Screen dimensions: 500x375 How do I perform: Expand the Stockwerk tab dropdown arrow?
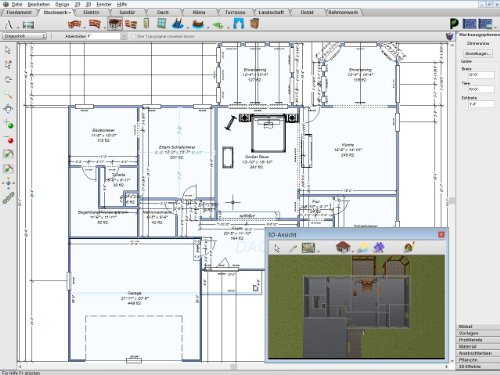pyautogui.click(x=70, y=13)
